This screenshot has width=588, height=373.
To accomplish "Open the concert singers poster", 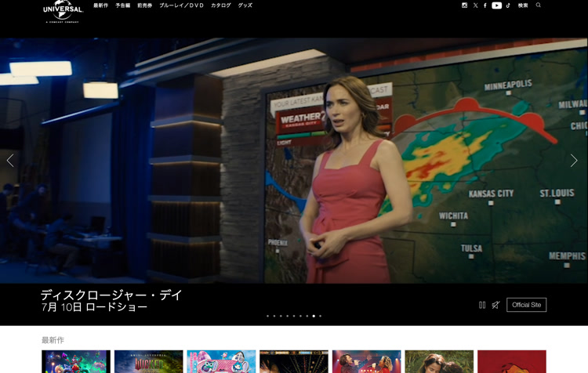I will coord(366,361).
